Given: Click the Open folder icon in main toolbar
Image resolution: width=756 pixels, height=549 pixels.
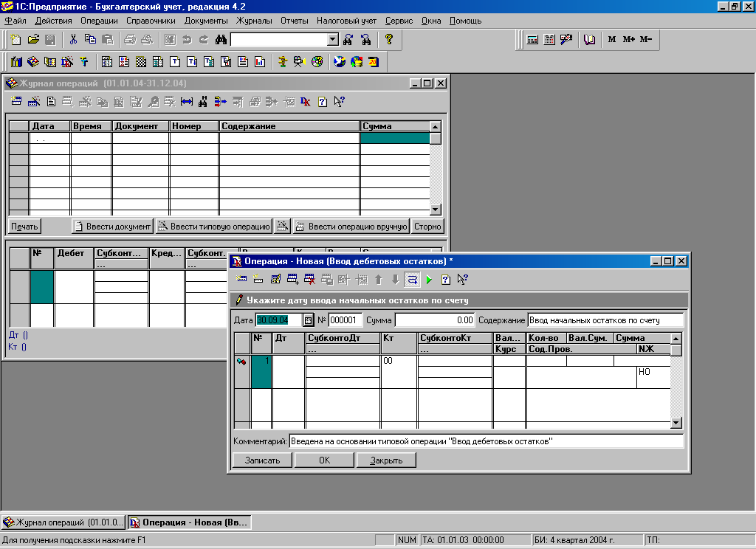Looking at the screenshot, I should 33,40.
